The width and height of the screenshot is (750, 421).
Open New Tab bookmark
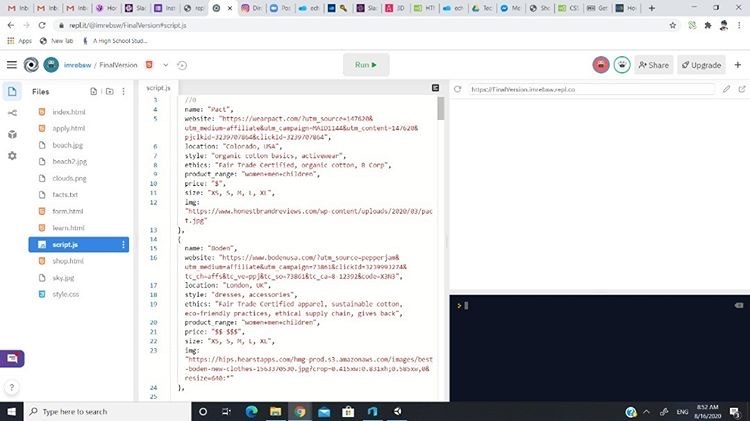[x=56, y=41]
